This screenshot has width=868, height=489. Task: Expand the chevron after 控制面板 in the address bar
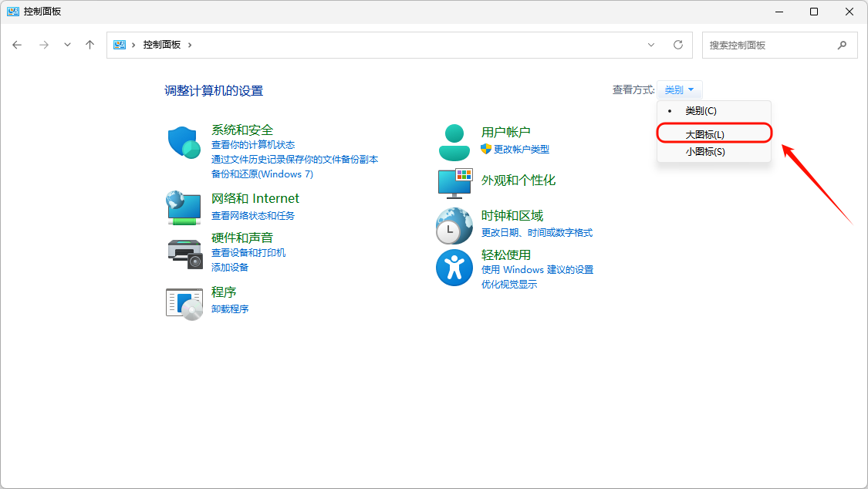pyautogui.click(x=190, y=45)
